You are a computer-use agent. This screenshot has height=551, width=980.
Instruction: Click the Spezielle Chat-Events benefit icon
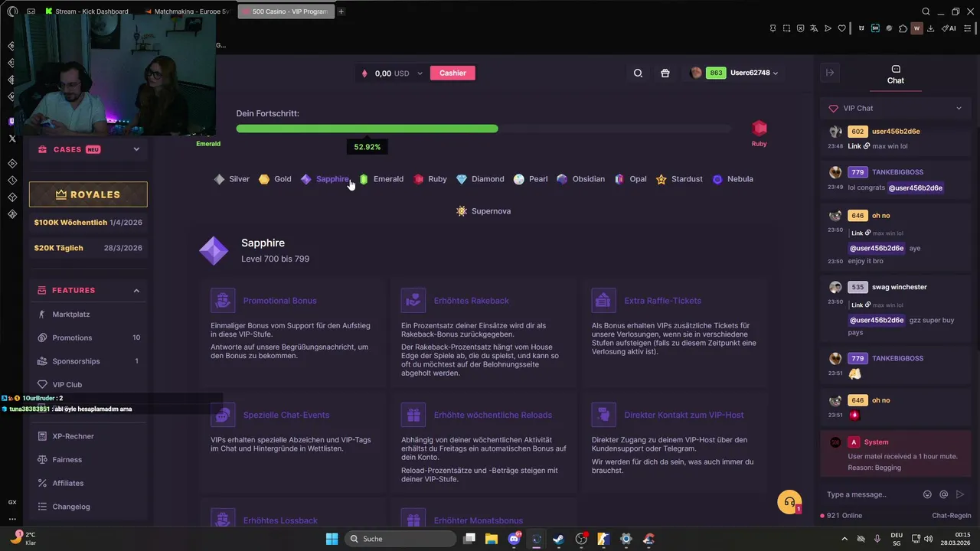coord(223,415)
